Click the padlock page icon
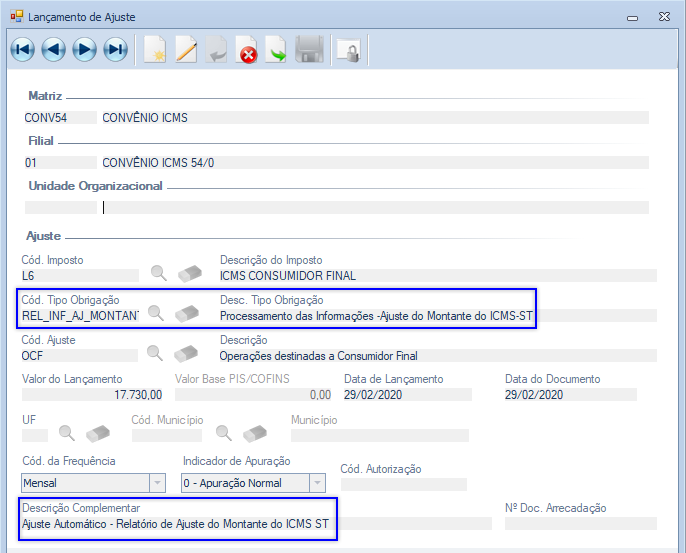Image resolution: width=686 pixels, height=553 pixels. [x=349, y=50]
